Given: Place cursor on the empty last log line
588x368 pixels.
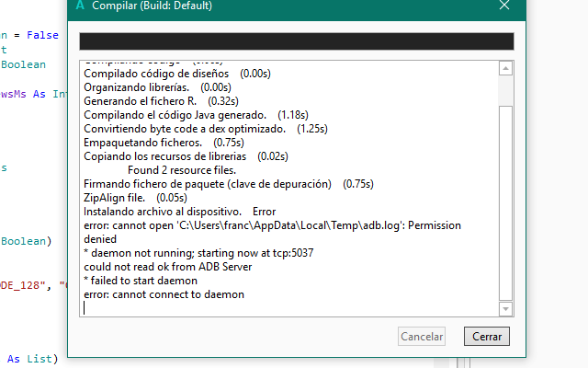Looking at the screenshot, I should tap(184, 308).
